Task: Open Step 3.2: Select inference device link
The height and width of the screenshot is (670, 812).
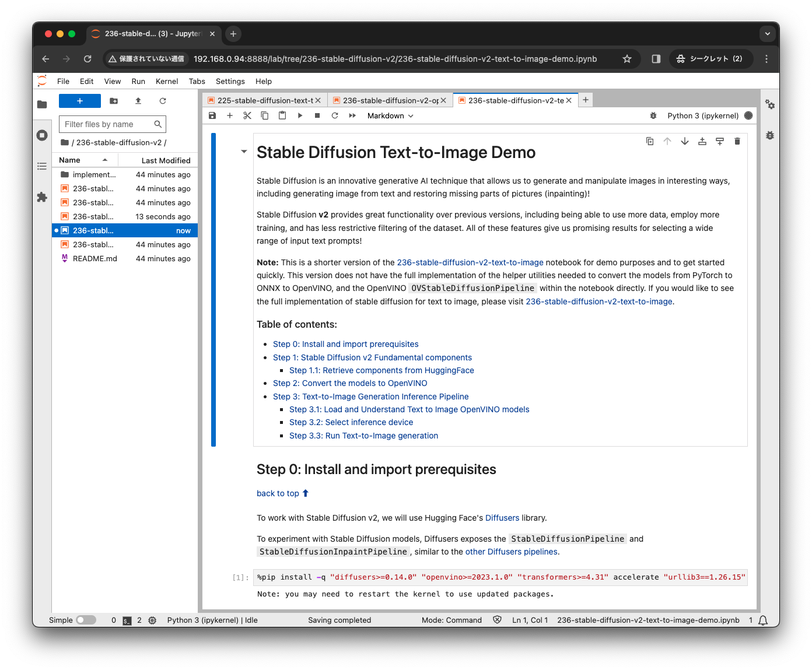Action: tap(351, 422)
